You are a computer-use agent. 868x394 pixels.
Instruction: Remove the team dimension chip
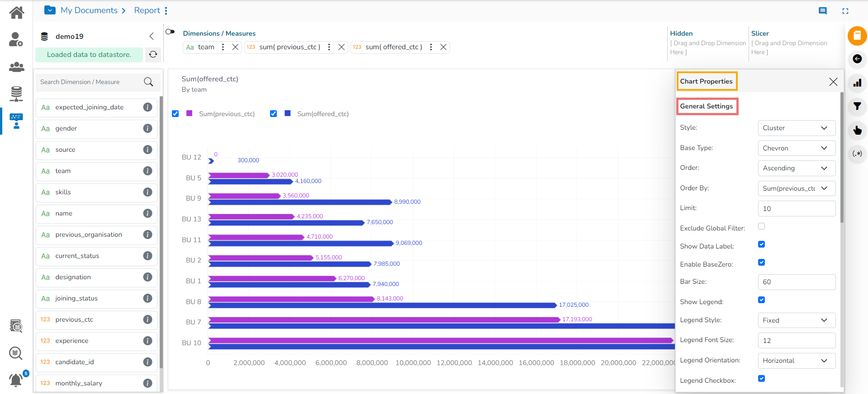[235, 47]
